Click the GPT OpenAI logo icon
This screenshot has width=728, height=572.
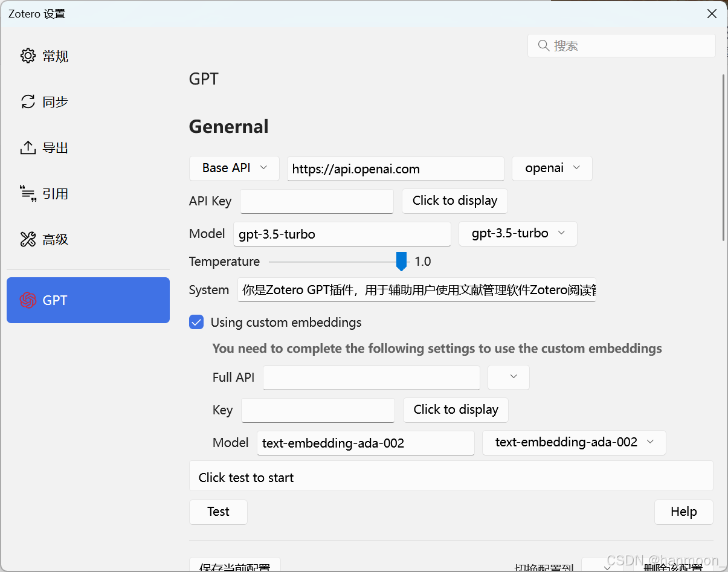coord(28,300)
